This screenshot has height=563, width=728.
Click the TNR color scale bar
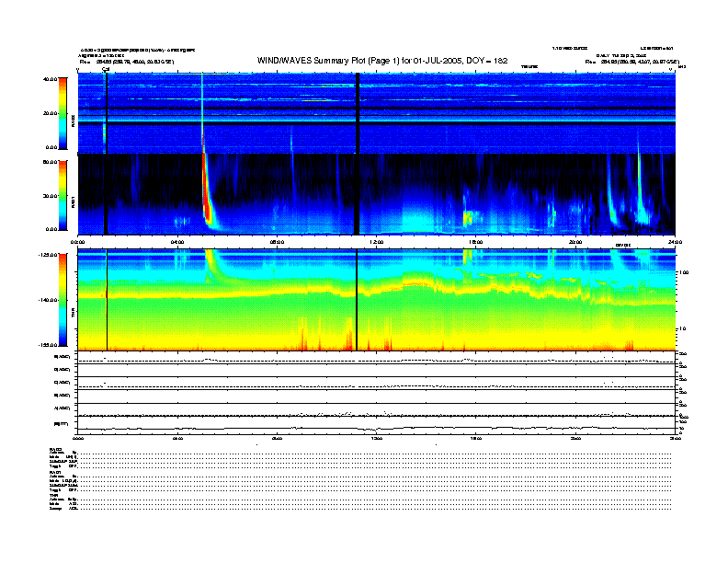[x=63, y=300]
